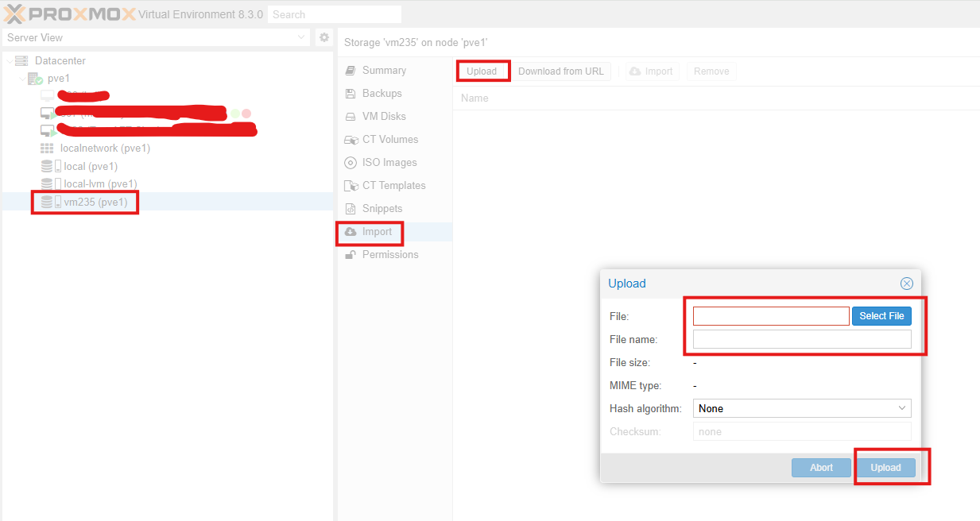Click the cloud icon on Import toolbar button
This screenshot has height=521, width=980.
(x=635, y=71)
